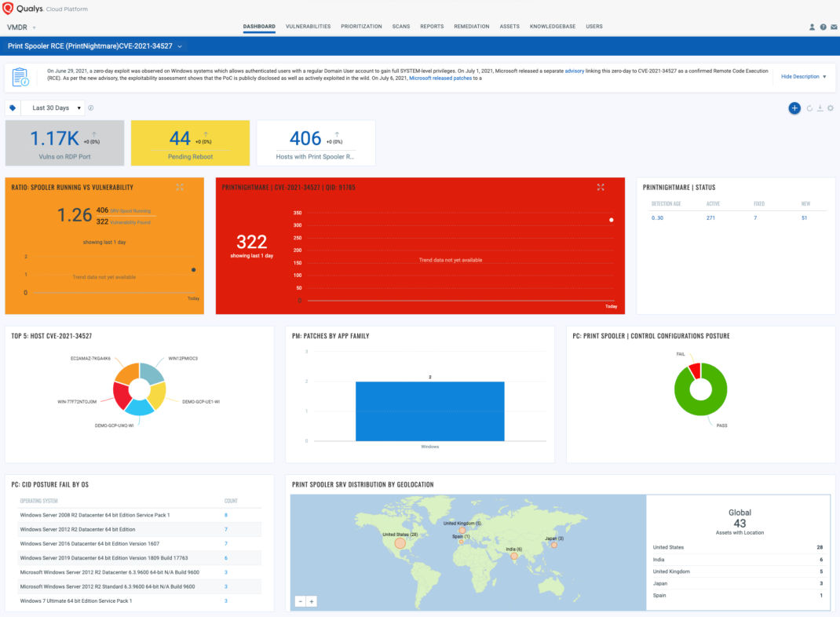Switch to the Remediation tab

(x=472, y=26)
